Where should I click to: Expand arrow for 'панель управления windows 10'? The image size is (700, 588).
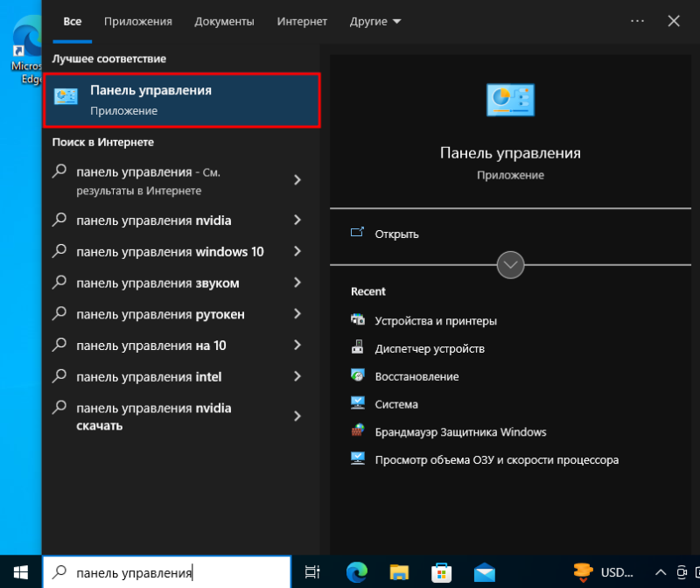coord(297,251)
